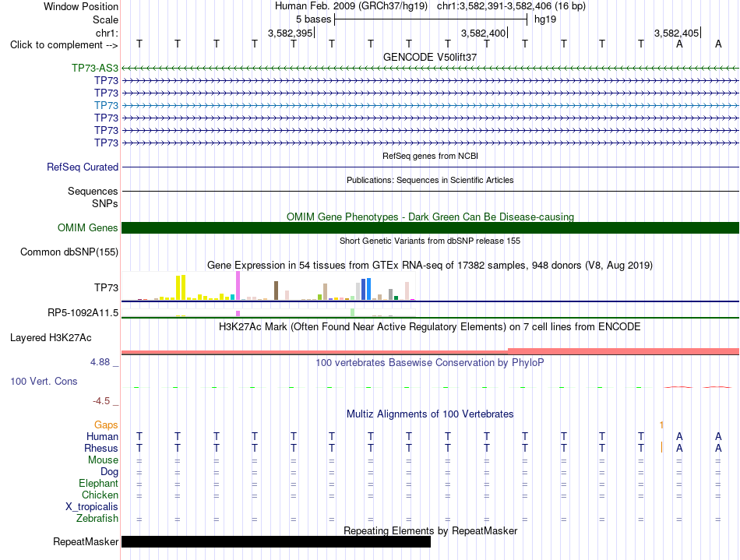Click the 4.88 PhyloP upper limit value

[x=100, y=362]
